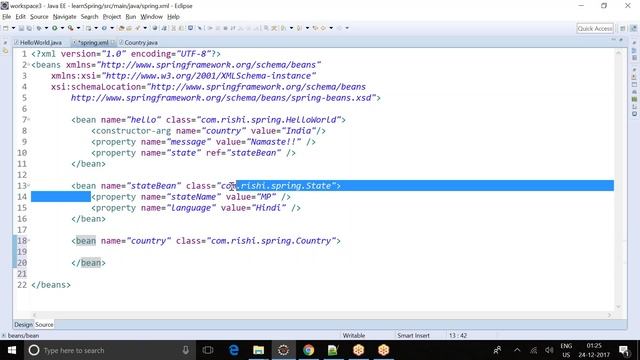Click "stateName" attribute value on line 14
This screenshot has width=640, height=360.
[193, 197]
